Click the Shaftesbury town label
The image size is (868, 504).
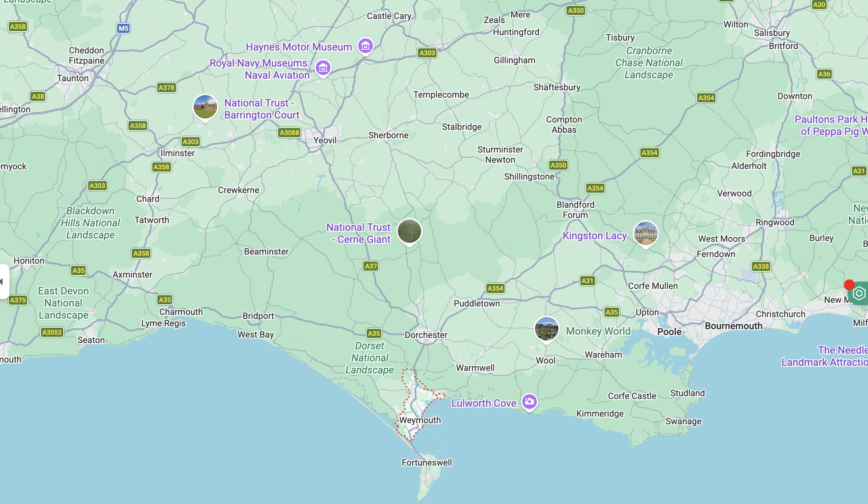coord(557,87)
